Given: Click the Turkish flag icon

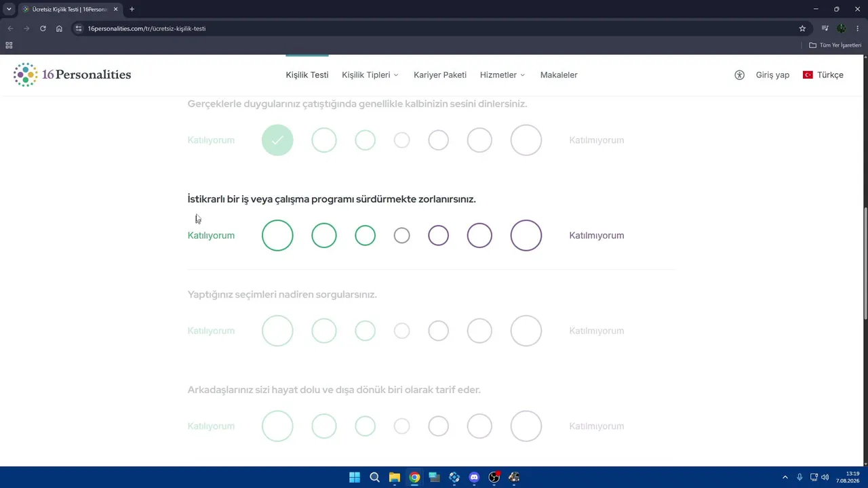Looking at the screenshot, I should [808, 75].
